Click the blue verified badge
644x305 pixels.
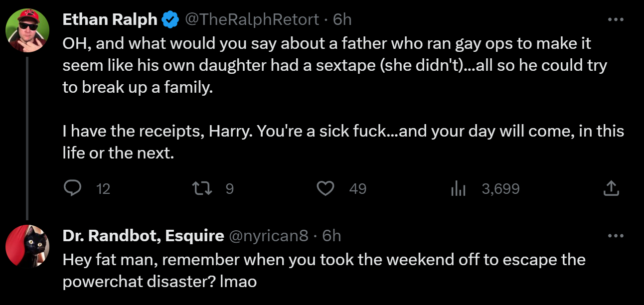170,19
